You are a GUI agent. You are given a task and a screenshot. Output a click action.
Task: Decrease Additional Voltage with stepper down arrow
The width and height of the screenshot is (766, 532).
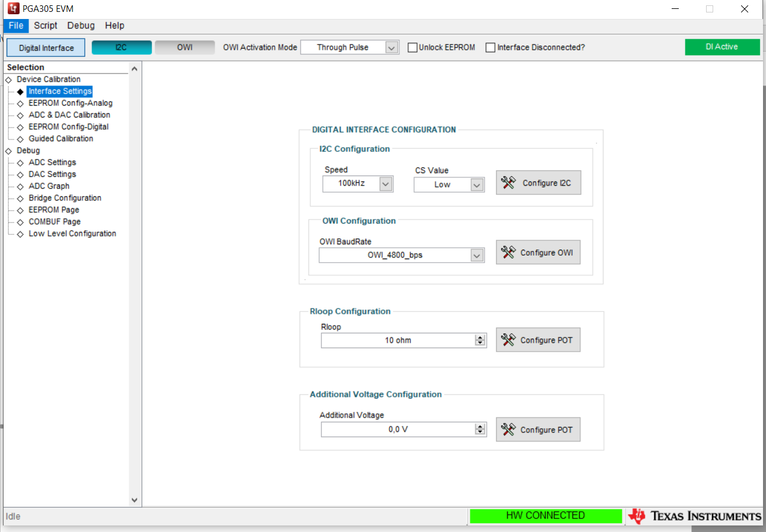point(480,432)
